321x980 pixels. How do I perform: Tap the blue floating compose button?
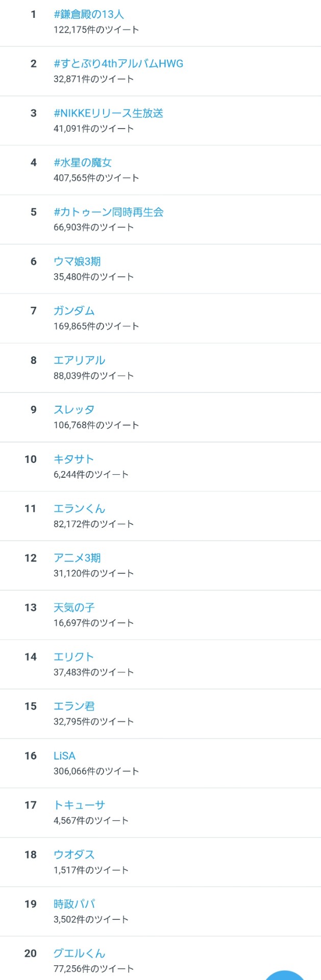point(286,975)
